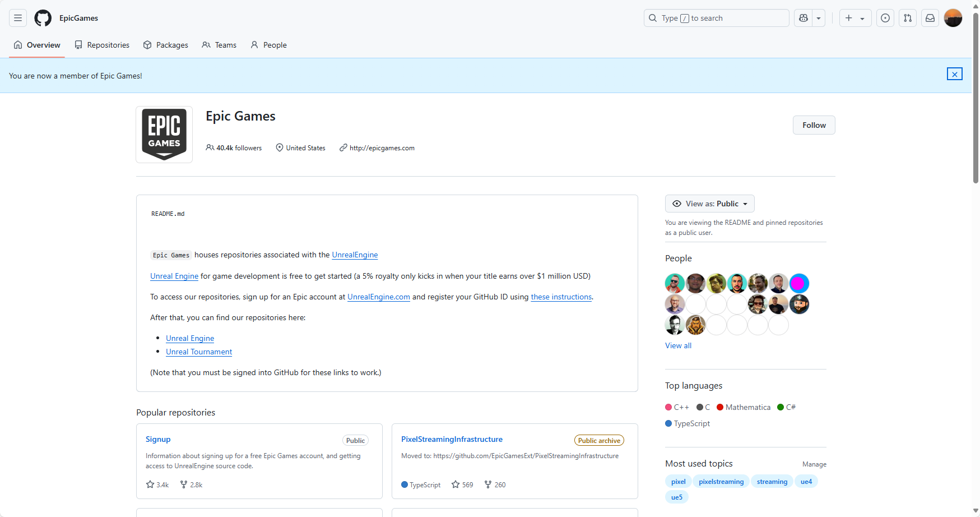The width and height of the screenshot is (980, 517).
Task: Select the Overview tab
Action: point(37,45)
